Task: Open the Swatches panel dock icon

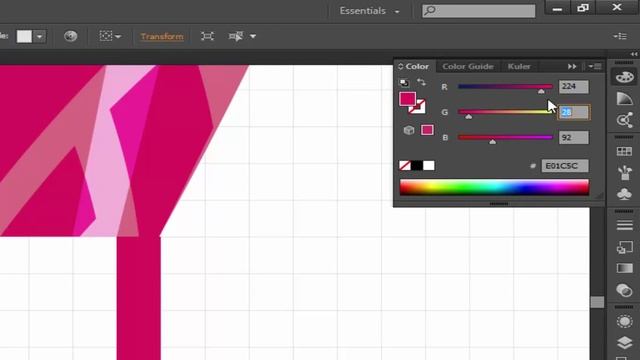Action: tap(624, 151)
